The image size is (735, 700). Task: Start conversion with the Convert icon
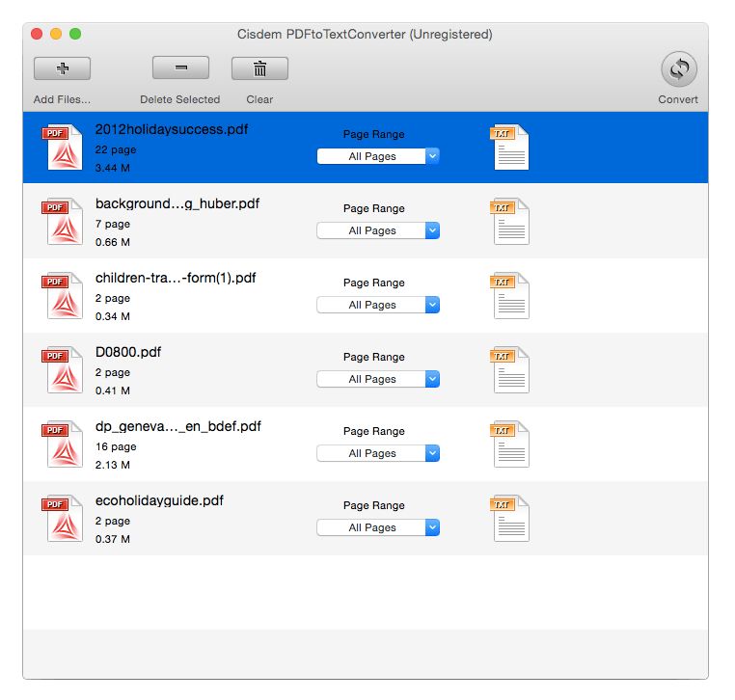678,69
